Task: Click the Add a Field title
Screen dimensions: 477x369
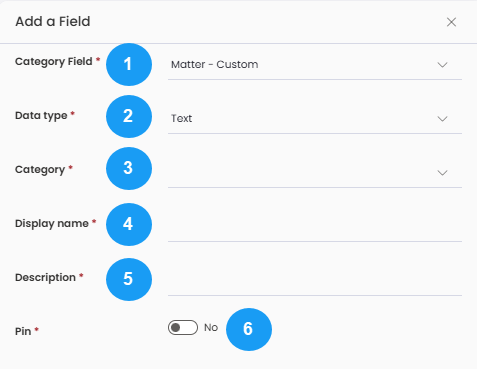Action: click(x=53, y=22)
